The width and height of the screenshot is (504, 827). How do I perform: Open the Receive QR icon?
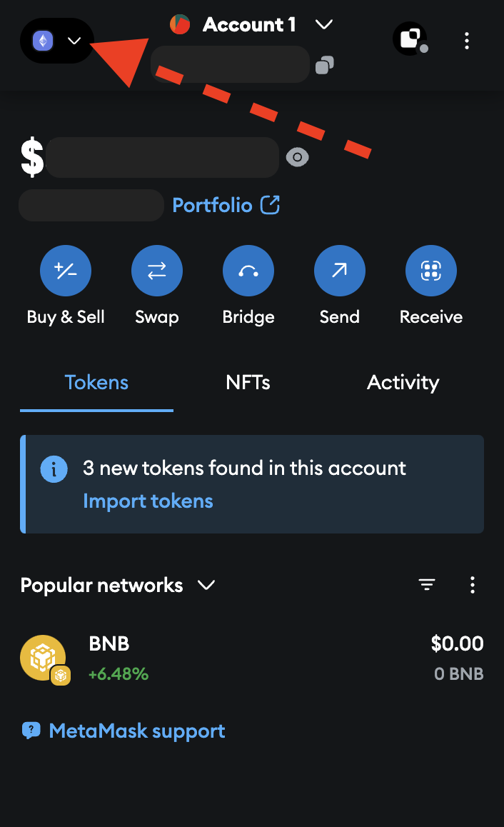tap(431, 271)
